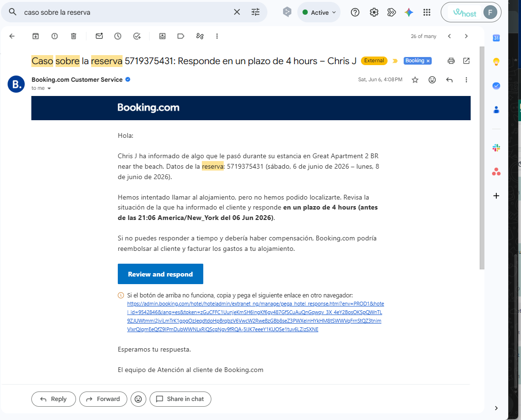Image resolution: width=521 pixels, height=420 pixels.
Task: Open the admin.booking.com extranet link
Action: tap(255, 316)
